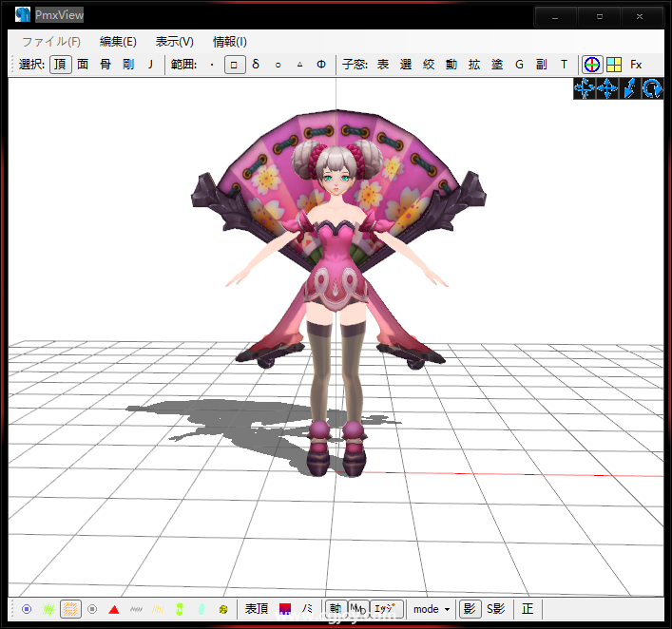Screen dimensions: 672x629
Task: Click the blue camera rotate icon
Action: pyautogui.click(x=652, y=88)
